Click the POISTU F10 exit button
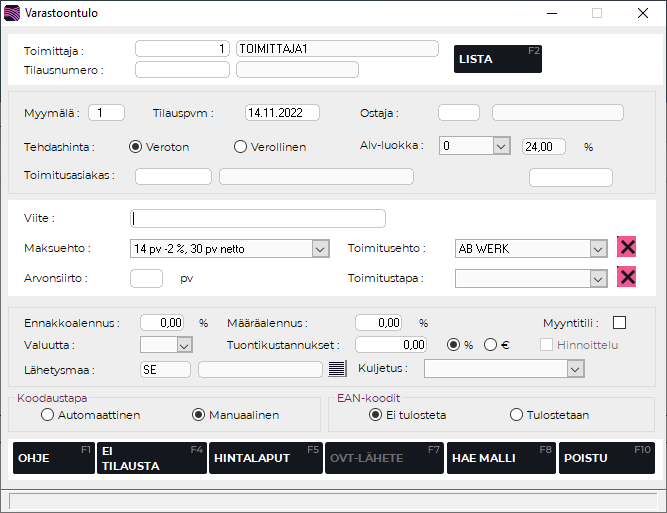The image size is (667, 513). (x=606, y=458)
